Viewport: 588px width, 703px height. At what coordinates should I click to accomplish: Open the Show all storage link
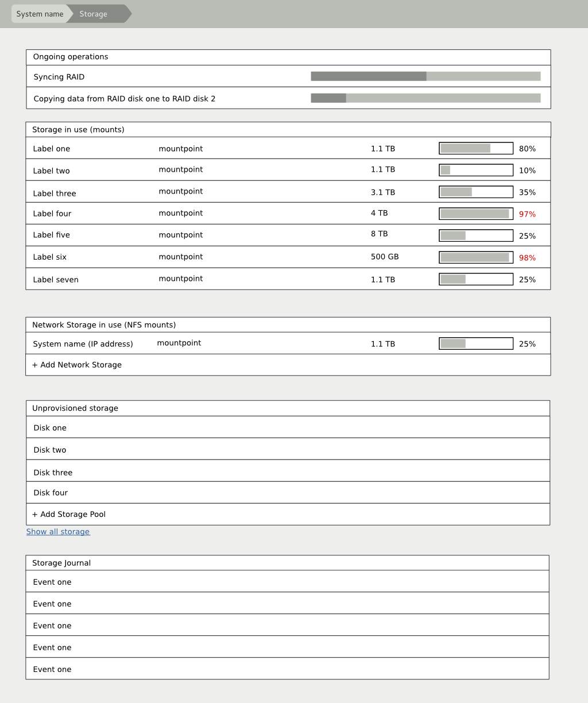click(57, 531)
